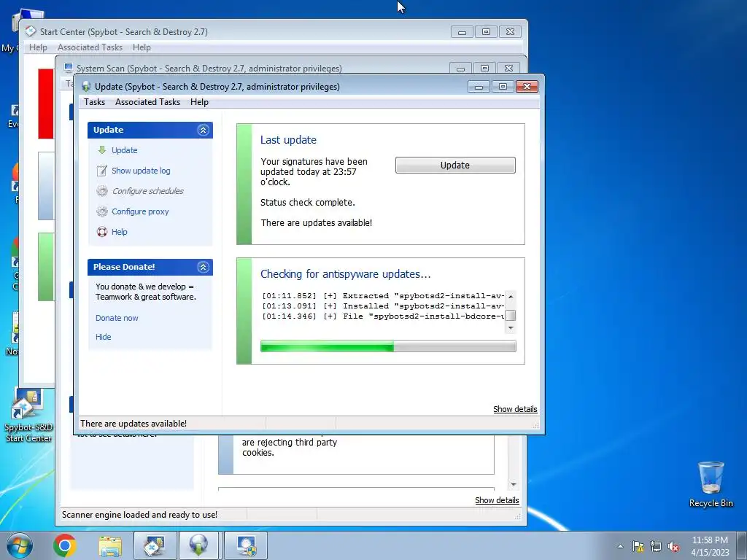Image resolution: width=747 pixels, height=560 pixels.
Task: Click log line starting [01:13.091]
Action: point(383,306)
